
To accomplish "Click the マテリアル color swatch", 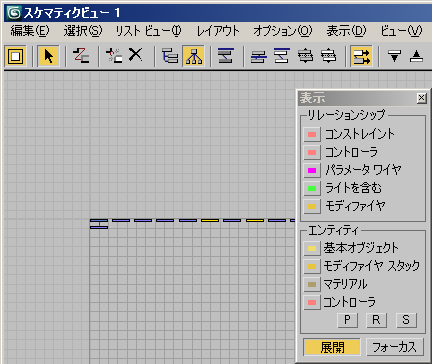I will [x=312, y=284].
